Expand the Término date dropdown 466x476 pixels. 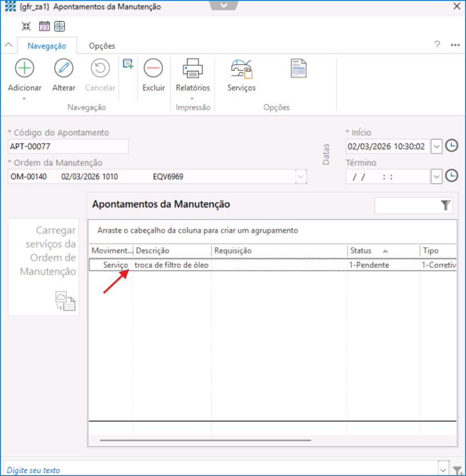[436, 176]
